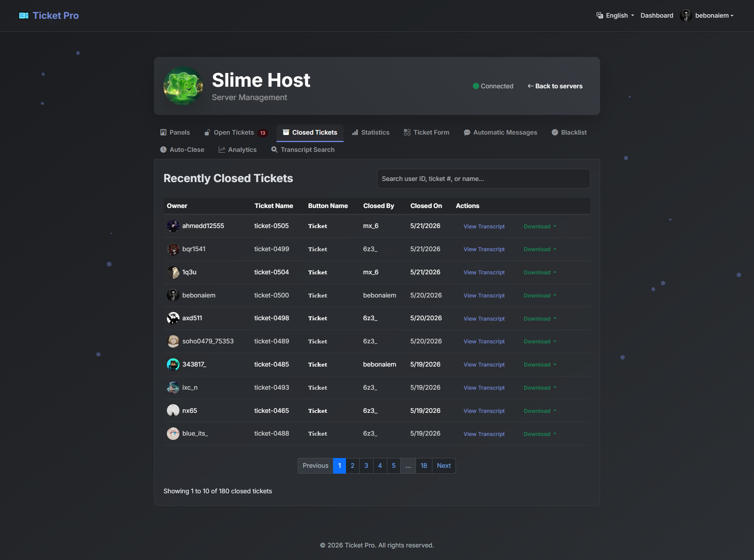Click the Automatic Messages chat icon
The width and height of the screenshot is (754, 560).
point(467,133)
